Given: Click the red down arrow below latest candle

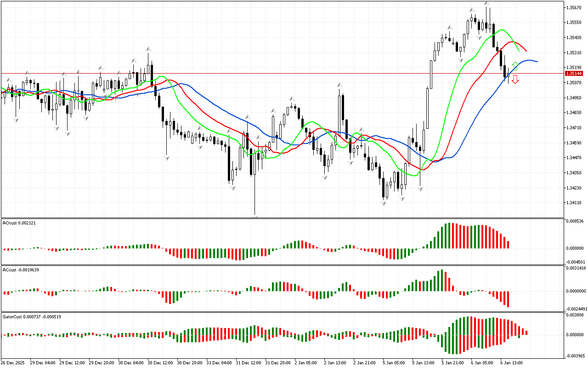Looking at the screenshot, I should click(x=515, y=80).
